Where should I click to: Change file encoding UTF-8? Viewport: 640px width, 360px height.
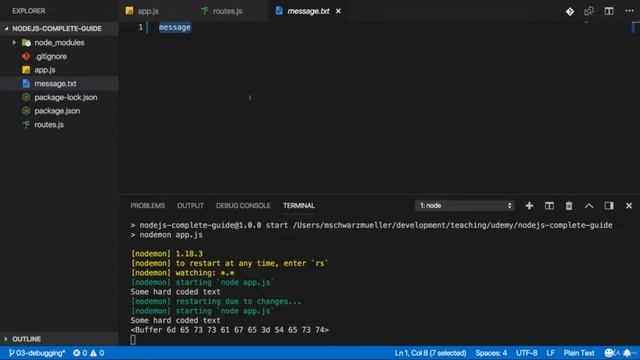pyautogui.click(x=527, y=353)
